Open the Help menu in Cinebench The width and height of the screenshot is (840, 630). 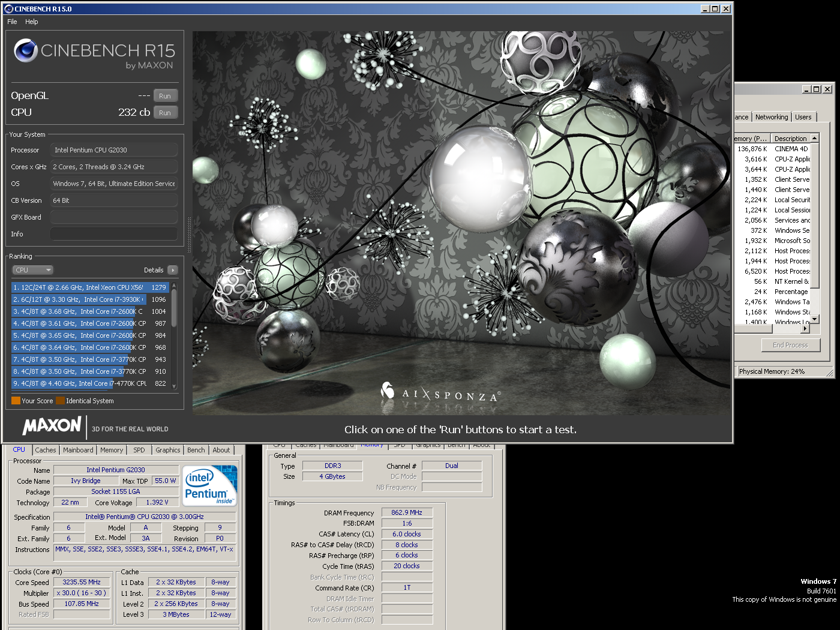32,22
